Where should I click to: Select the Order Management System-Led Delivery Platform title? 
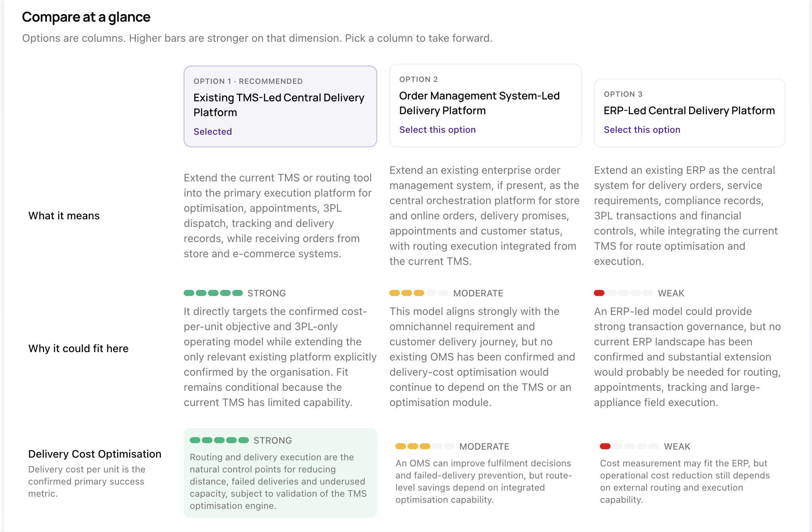[x=479, y=103]
